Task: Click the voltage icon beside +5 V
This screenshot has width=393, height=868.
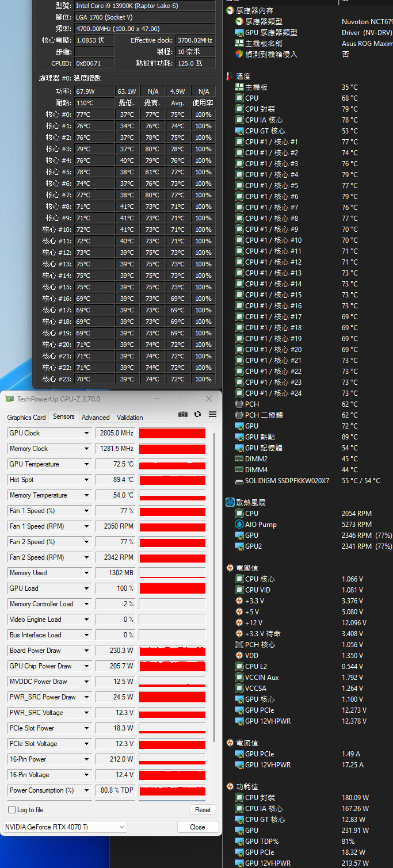Action: [x=239, y=611]
